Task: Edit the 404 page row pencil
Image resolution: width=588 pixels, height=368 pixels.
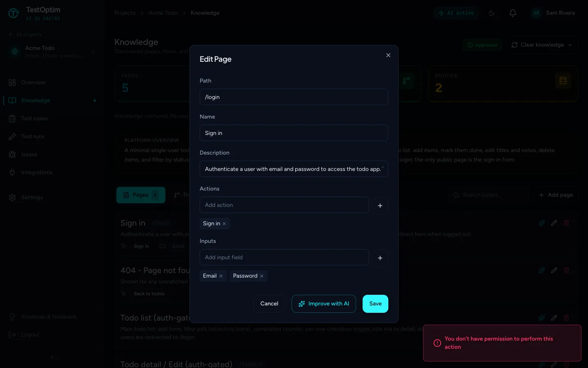Action: tap(554, 270)
